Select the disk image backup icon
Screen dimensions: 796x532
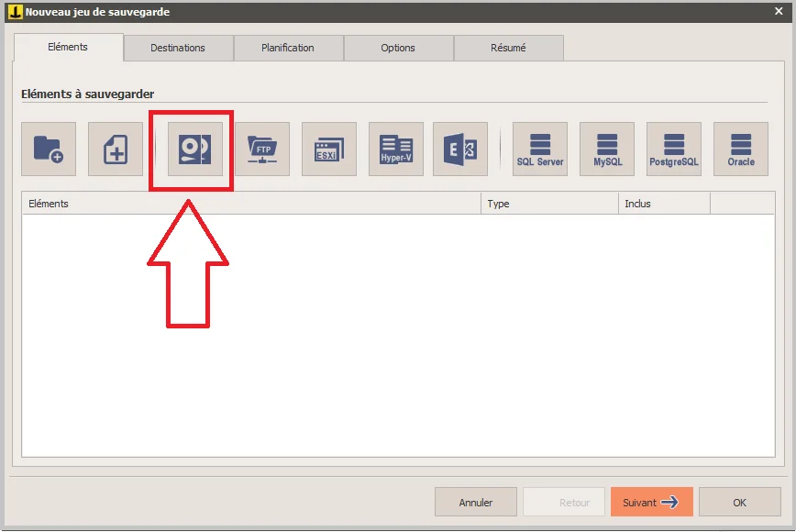194,150
